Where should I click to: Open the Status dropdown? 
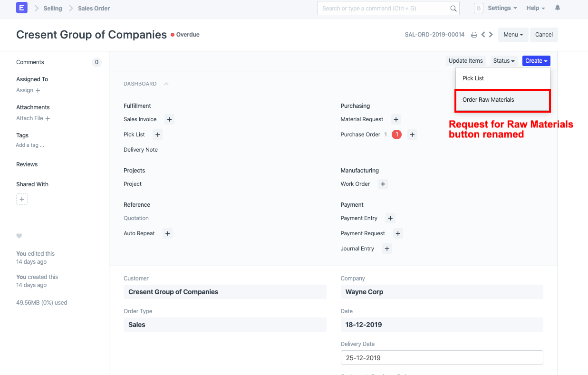point(504,61)
